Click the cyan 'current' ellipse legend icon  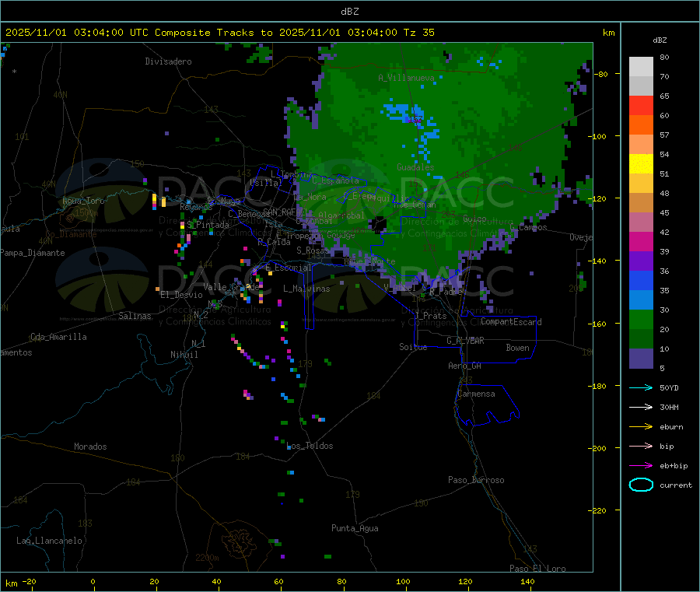(x=641, y=485)
